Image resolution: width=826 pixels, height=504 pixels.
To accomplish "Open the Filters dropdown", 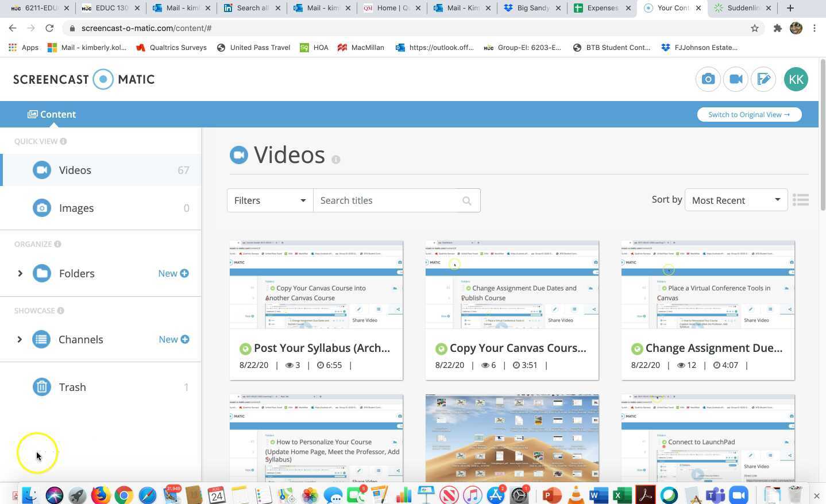I will tap(269, 200).
